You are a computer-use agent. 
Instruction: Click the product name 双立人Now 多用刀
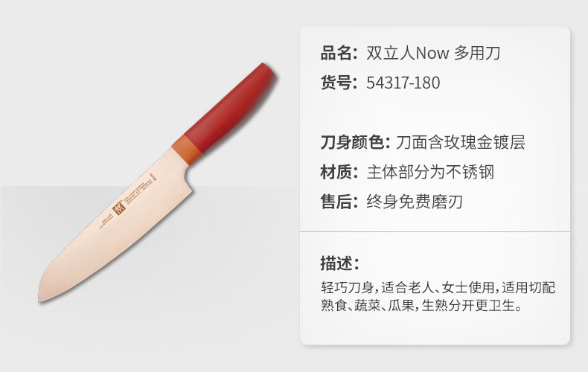433,53
